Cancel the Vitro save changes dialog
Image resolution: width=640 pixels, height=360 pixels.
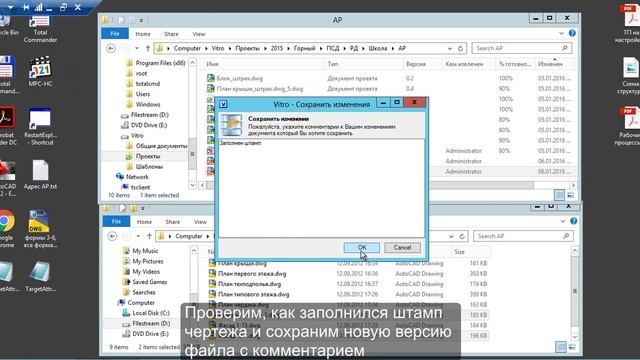click(402, 247)
